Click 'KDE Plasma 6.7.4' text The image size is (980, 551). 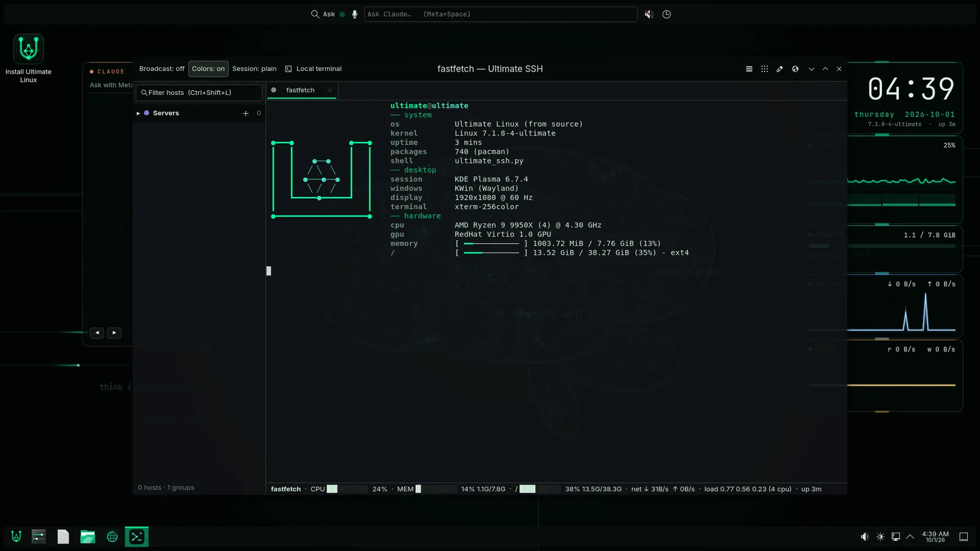[491, 179]
